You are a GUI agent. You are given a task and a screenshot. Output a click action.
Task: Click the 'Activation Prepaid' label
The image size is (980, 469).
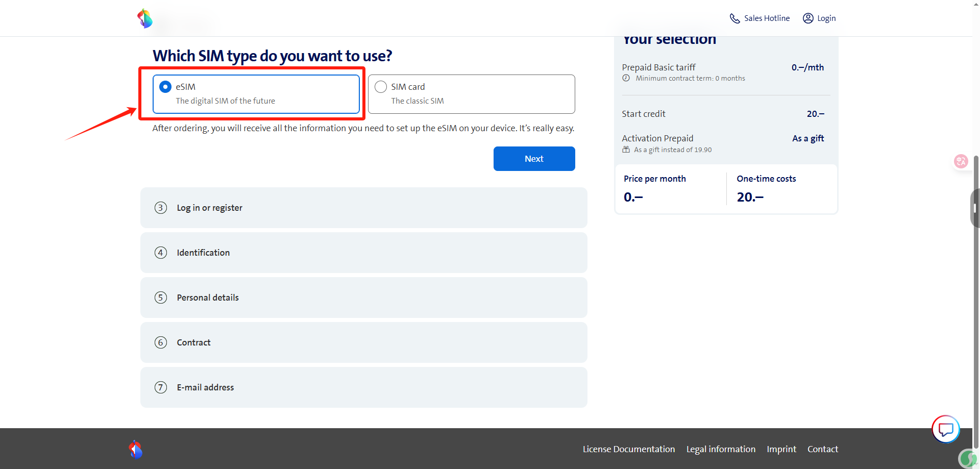coord(657,138)
